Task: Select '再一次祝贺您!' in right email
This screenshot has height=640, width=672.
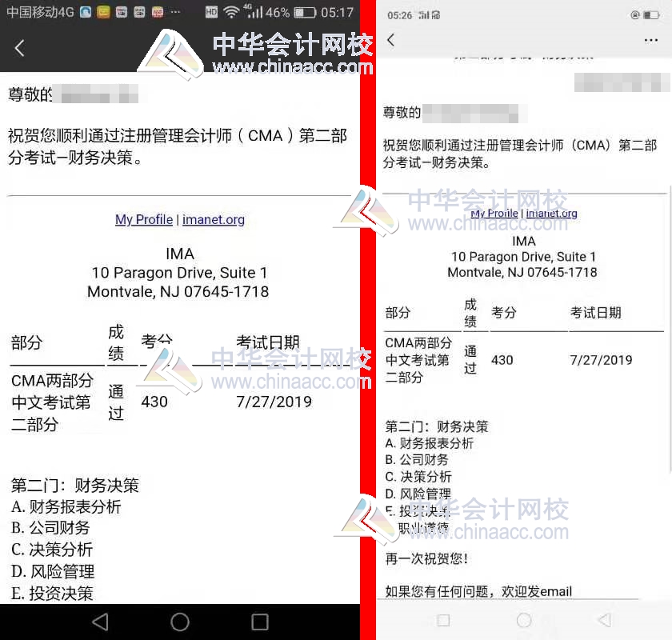Action: (426, 558)
